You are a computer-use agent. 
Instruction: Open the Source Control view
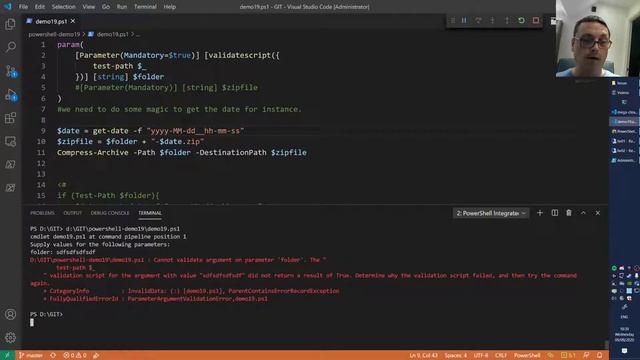pyautogui.click(x=11, y=71)
